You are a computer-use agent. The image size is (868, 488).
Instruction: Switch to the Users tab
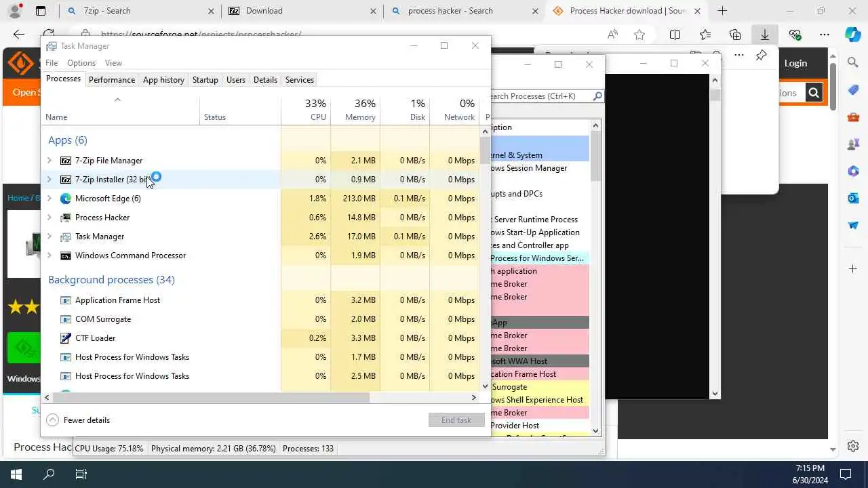pos(236,80)
